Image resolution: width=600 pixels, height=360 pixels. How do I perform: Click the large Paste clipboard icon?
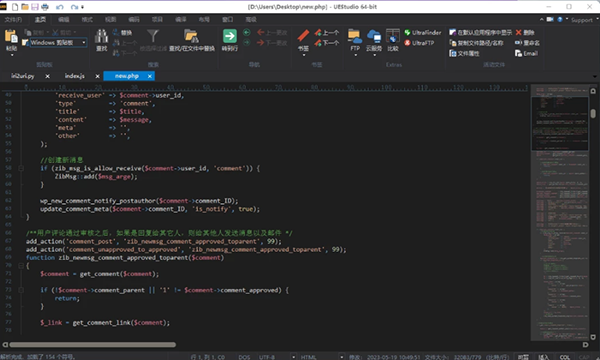pos(11,36)
